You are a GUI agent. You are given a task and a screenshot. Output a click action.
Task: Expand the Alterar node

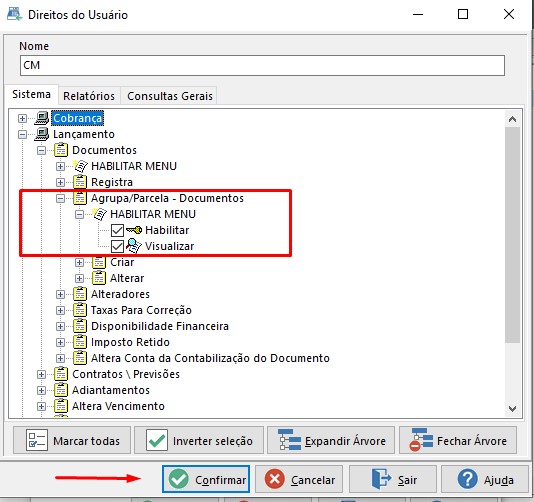pyautogui.click(x=79, y=278)
